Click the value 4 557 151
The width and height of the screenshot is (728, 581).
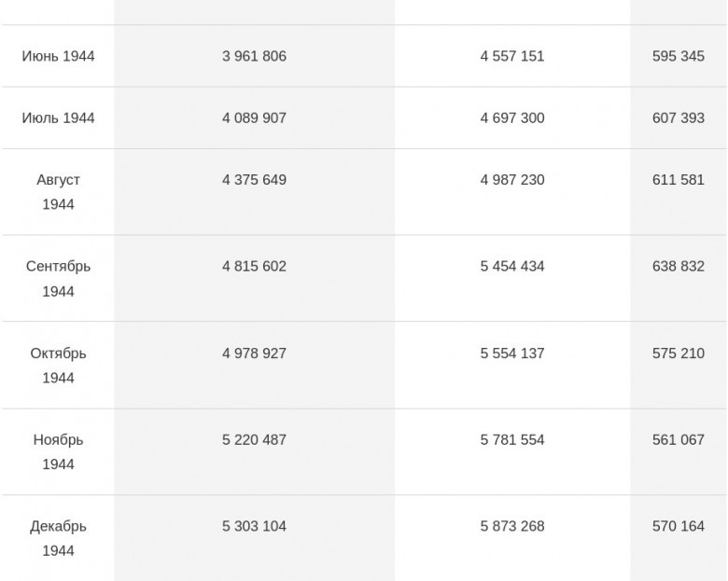(x=512, y=56)
